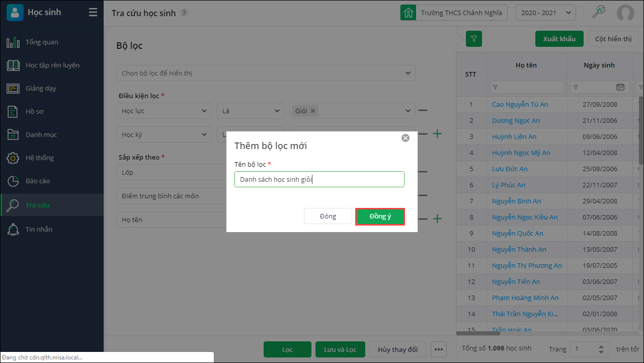Click the Đóng button in dialog
Viewport: 644px width, 363px height.
(328, 216)
